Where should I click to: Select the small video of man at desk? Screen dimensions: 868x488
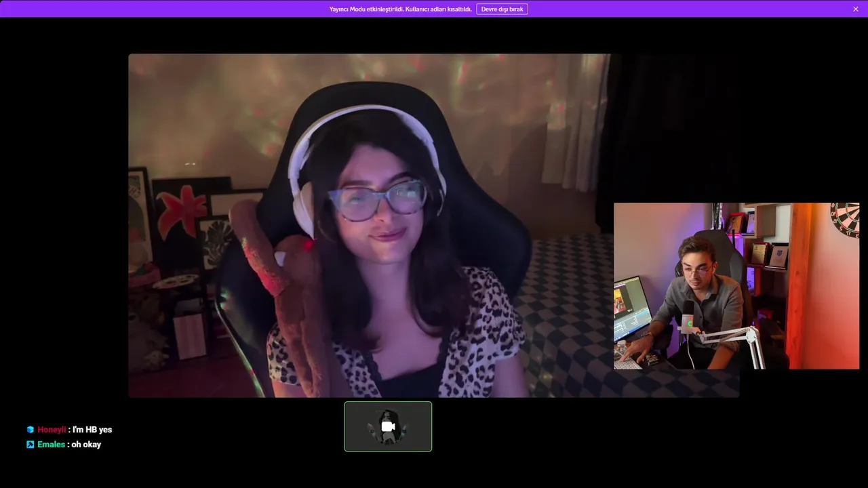tap(736, 286)
